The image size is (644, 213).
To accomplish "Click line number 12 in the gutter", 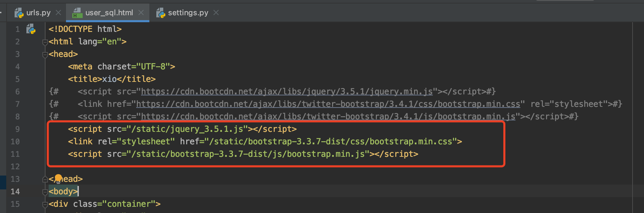I will (x=15, y=167).
